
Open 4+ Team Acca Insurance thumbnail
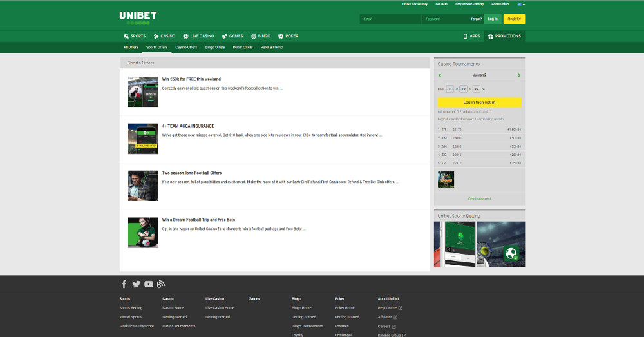(x=143, y=139)
